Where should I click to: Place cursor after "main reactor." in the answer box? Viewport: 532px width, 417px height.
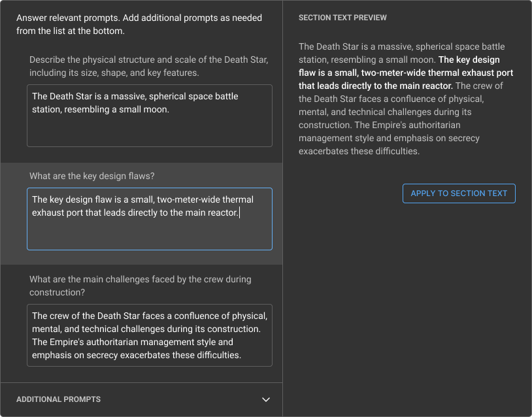(x=239, y=213)
